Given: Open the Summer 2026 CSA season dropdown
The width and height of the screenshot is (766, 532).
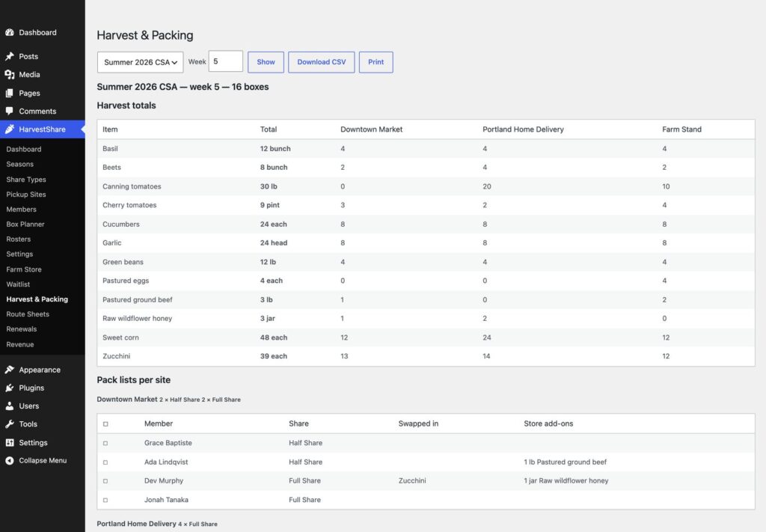Looking at the screenshot, I should (140, 62).
